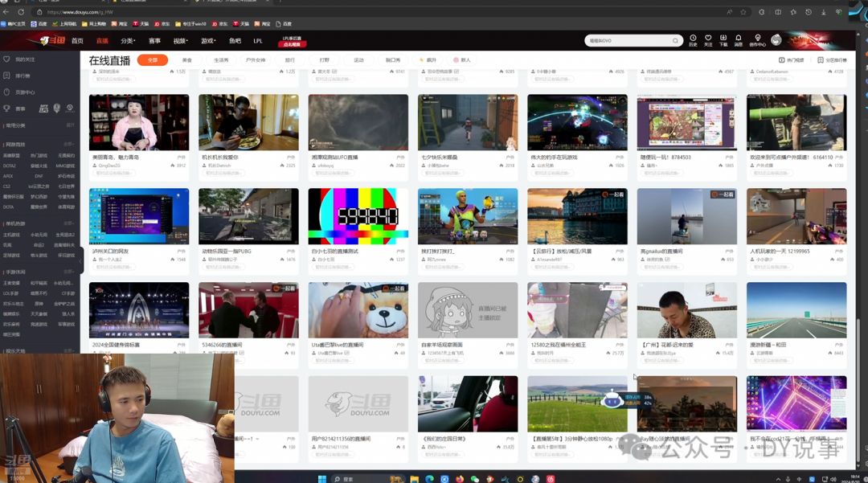Select the 鱼吧 navigation item
The width and height of the screenshot is (868, 483).
tap(235, 40)
